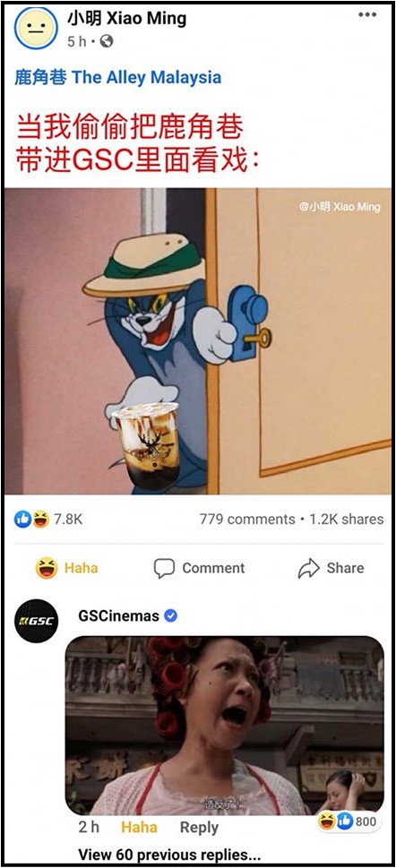396x868 pixels.
Task: Open the Tom cat meme image
Action: coord(198,341)
